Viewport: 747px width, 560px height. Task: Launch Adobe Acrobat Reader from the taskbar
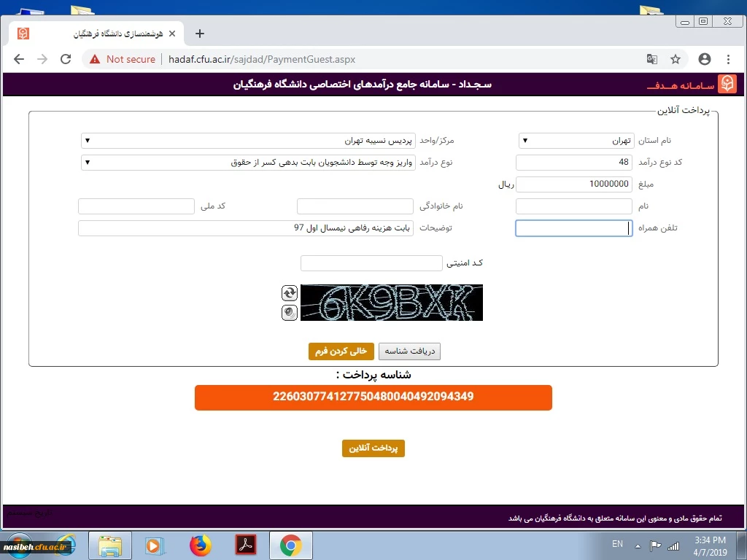pos(245,545)
